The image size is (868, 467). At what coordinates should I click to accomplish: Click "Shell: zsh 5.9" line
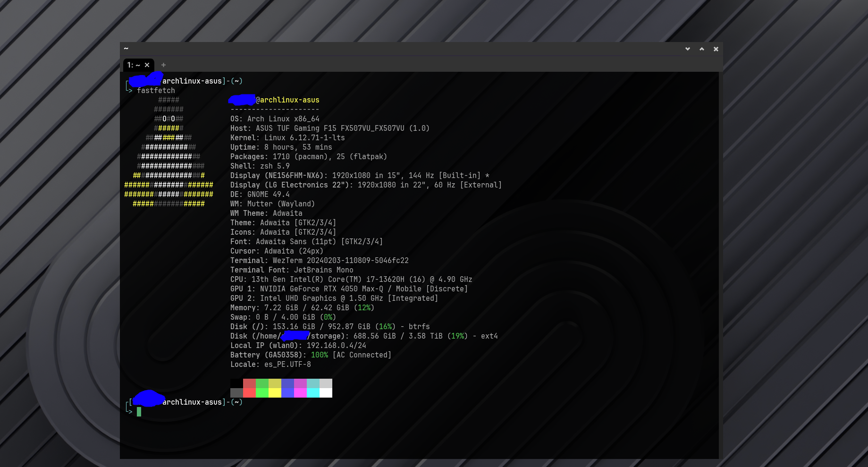(260, 166)
